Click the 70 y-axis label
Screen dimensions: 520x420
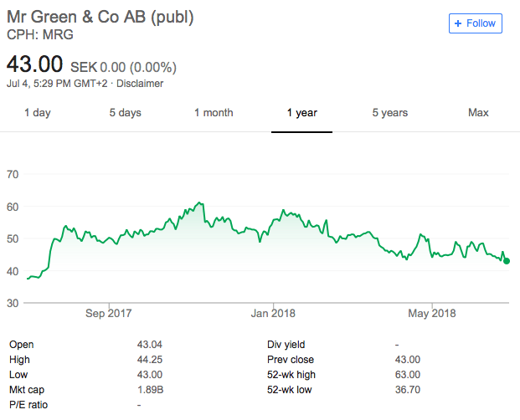pyautogui.click(x=13, y=174)
